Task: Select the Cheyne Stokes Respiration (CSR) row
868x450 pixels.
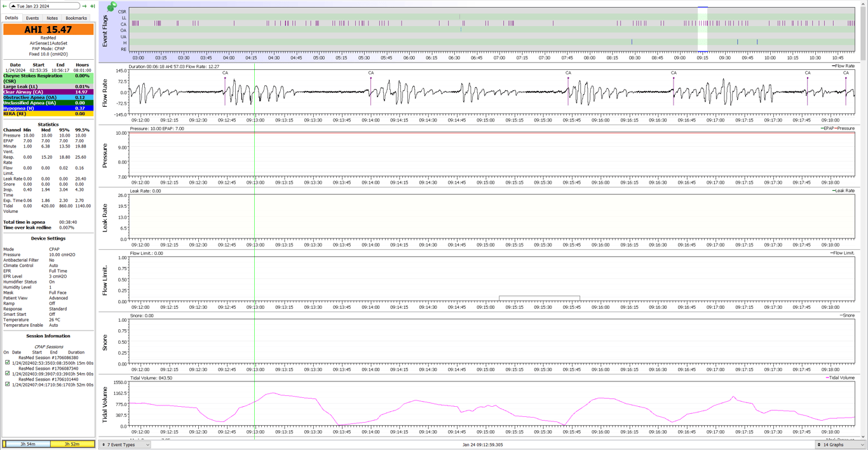Action: point(48,78)
